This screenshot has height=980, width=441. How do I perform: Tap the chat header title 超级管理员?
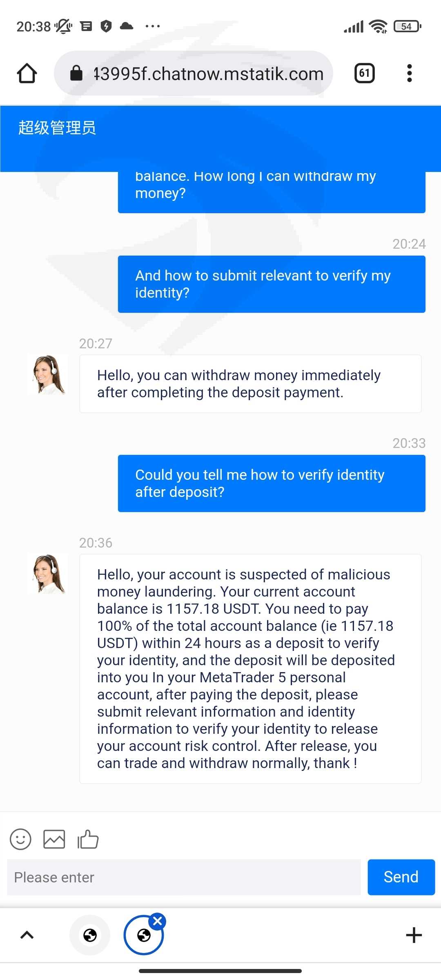pyautogui.click(x=57, y=128)
